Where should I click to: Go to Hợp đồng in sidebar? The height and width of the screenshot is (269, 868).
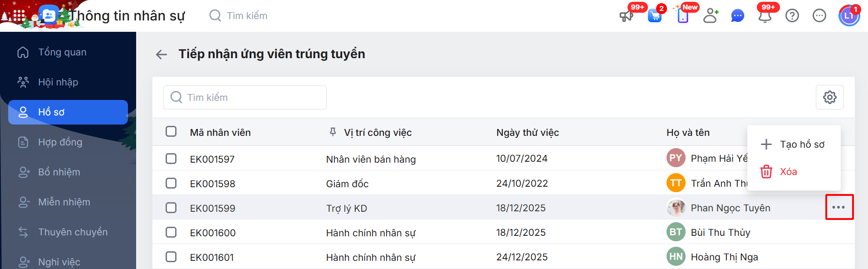pyautogui.click(x=60, y=142)
